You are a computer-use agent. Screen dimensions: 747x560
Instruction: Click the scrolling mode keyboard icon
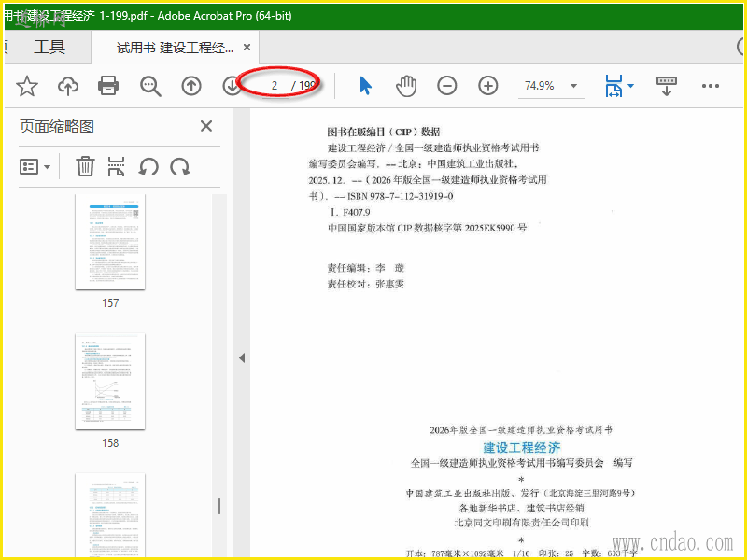tap(667, 86)
